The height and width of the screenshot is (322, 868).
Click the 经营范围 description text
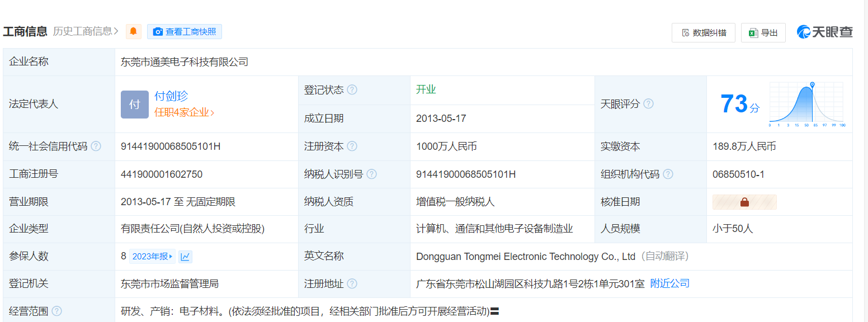[x=305, y=311]
